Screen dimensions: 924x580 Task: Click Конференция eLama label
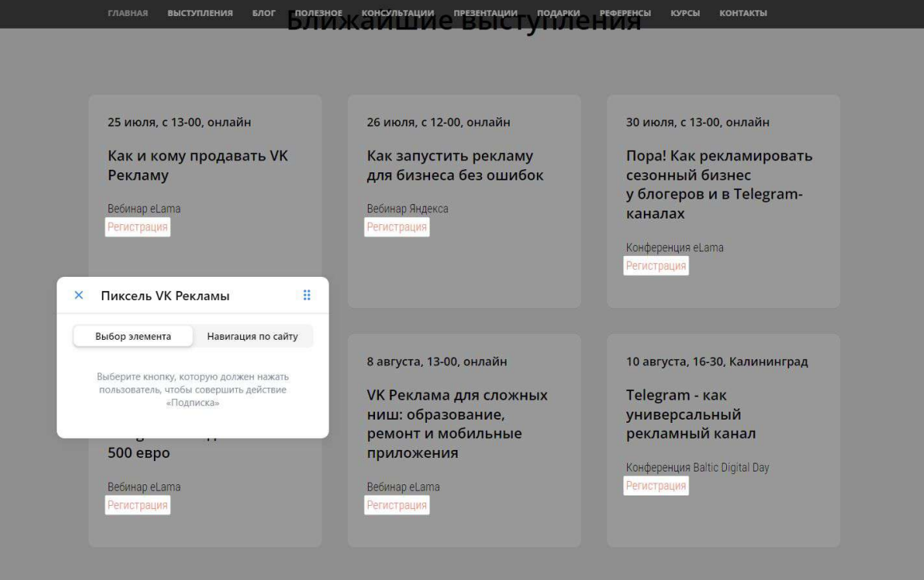point(675,247)
